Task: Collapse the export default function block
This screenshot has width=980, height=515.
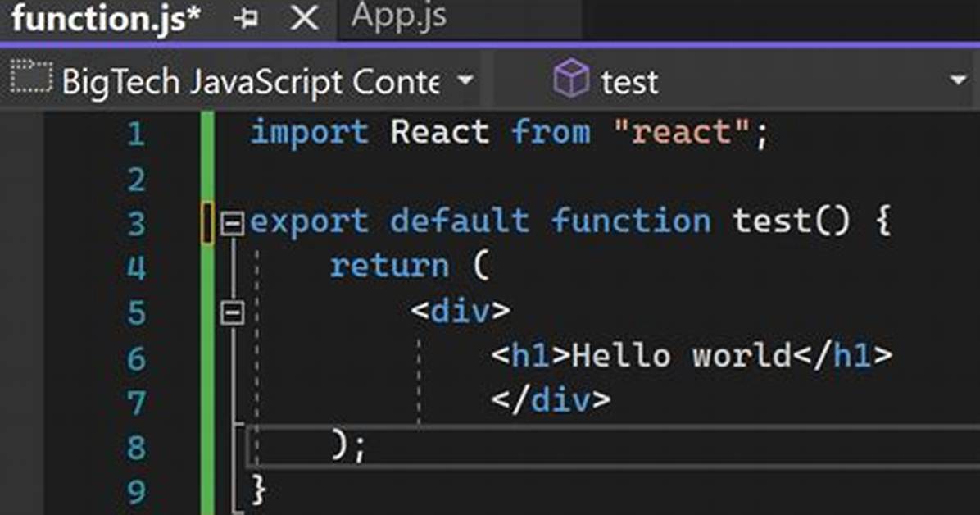Action: coord(233,223)
